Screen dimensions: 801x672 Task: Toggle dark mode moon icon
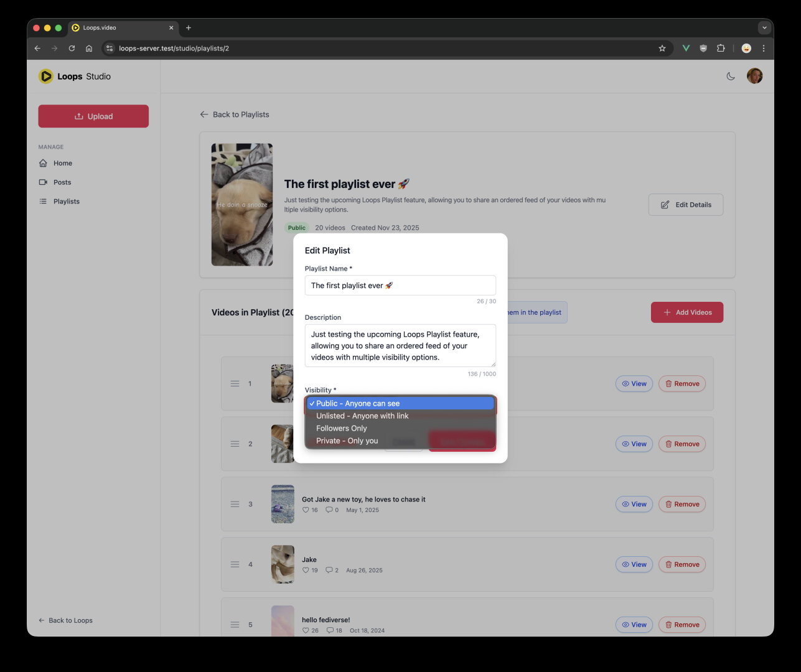731,77
